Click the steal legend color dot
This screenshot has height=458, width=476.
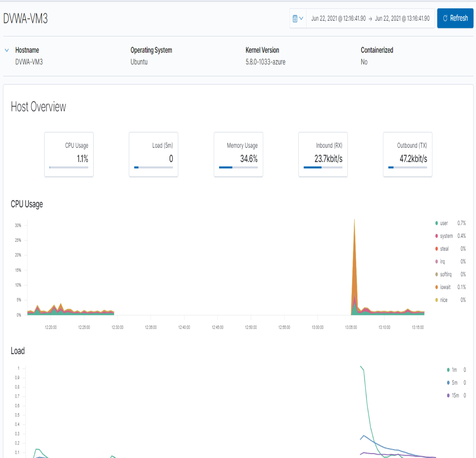[436, 249]
